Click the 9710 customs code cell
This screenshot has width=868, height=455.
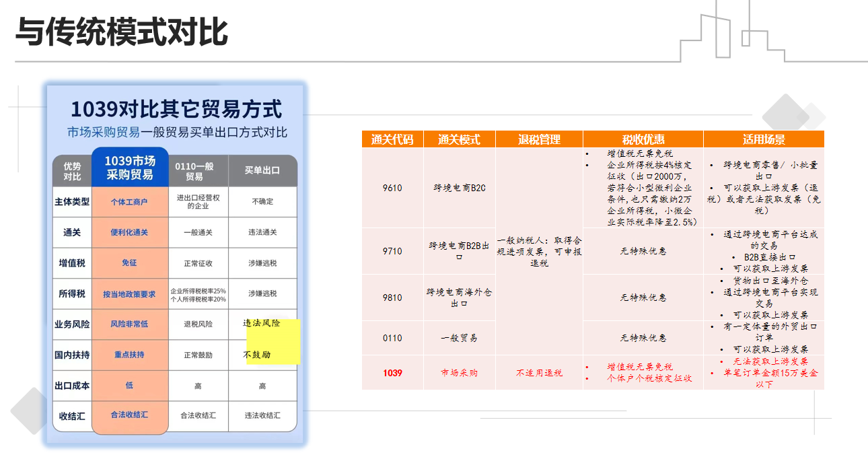(392, 251)
